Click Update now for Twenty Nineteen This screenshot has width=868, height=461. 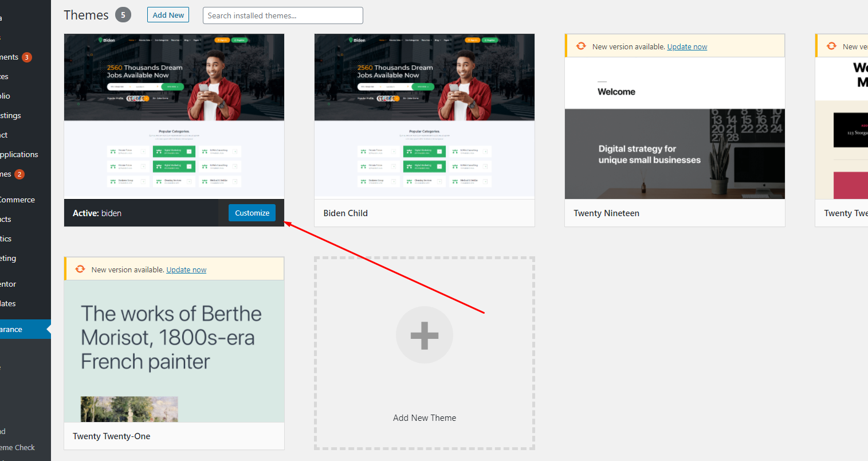click(x=687, y=46)
